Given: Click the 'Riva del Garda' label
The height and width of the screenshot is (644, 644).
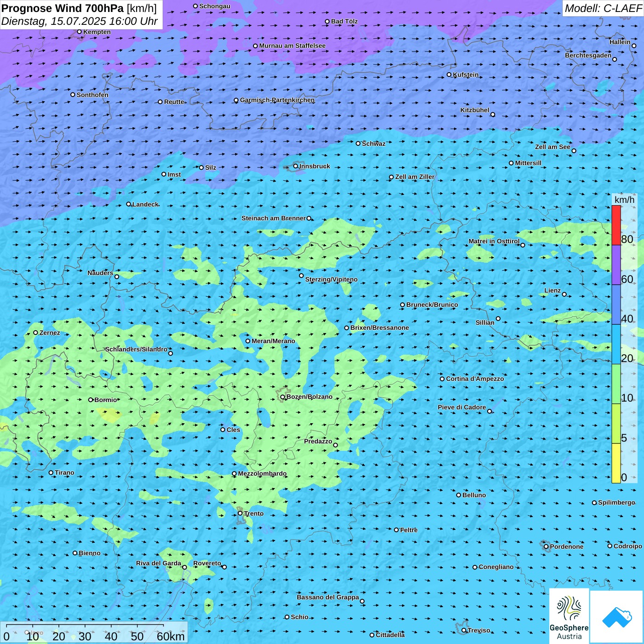Looking at the screenshot, I should pos(159,563).
